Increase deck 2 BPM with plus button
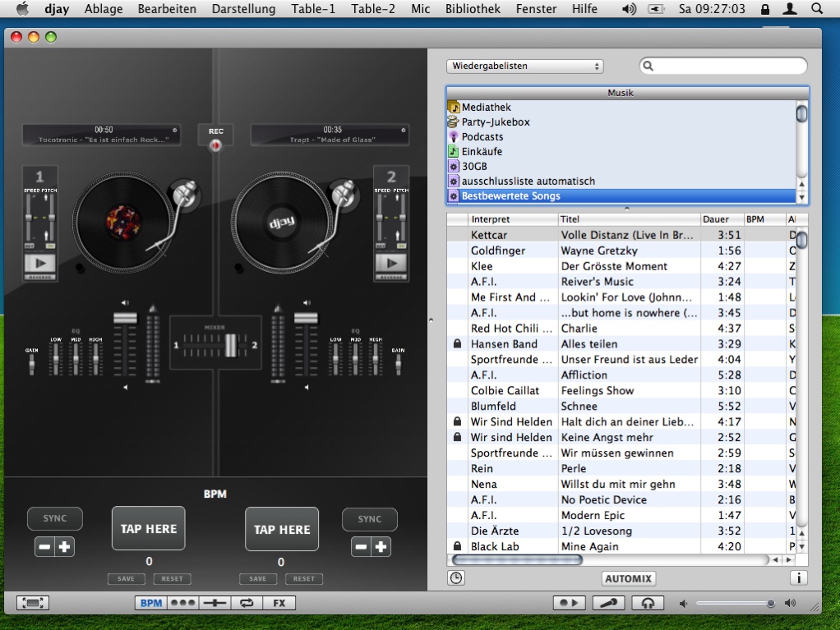The height and width of the screenshot is (630, 840). click(x=381, y=546)
